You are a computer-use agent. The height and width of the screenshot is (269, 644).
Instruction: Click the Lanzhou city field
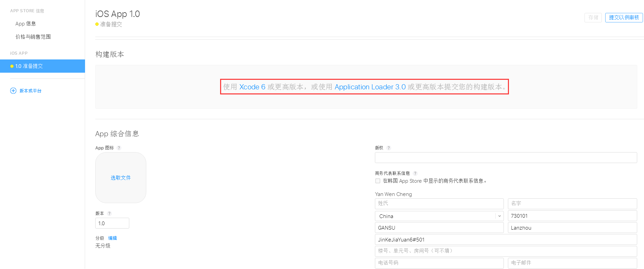[573, 228]
